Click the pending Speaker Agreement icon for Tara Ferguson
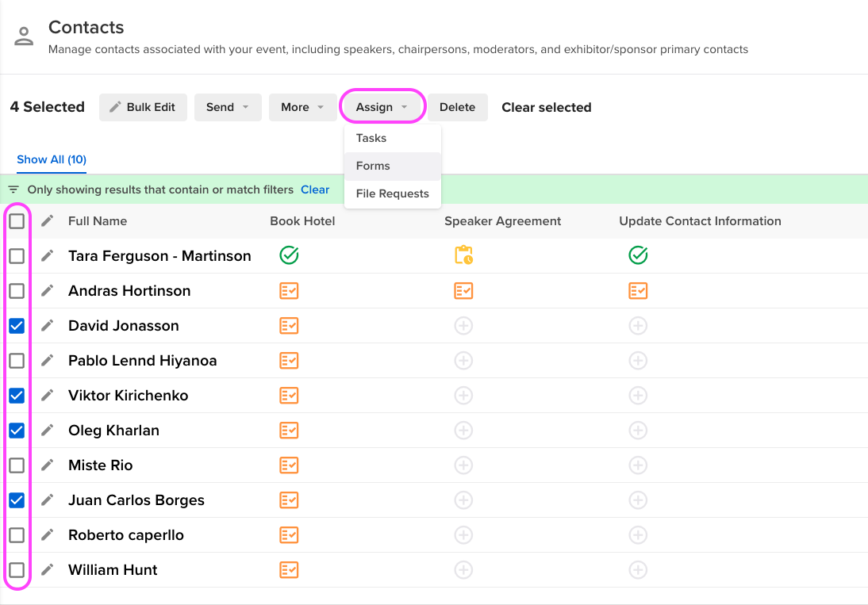868x605 pixels. pyautogui.click(x=463, y=255)
